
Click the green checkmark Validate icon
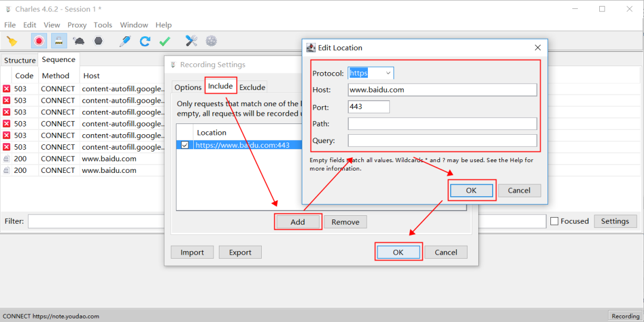click(x=165, y=41)
